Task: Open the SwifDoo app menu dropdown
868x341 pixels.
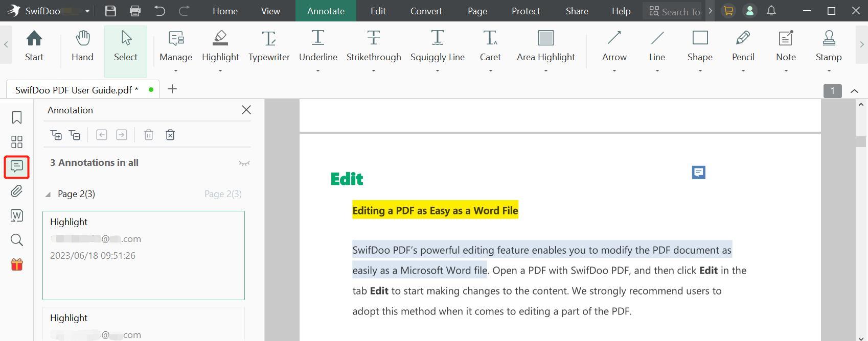Action: [x=87, y=11]
